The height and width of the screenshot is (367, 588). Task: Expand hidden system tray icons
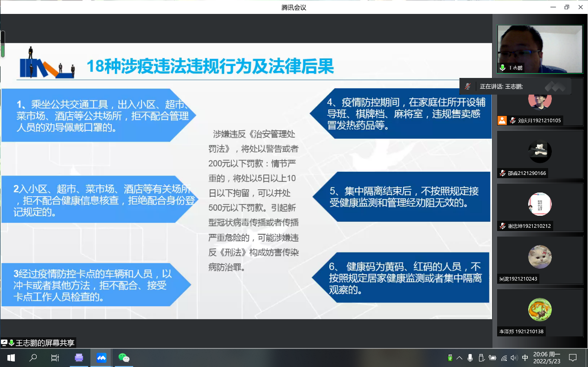[x=460, y=358]
